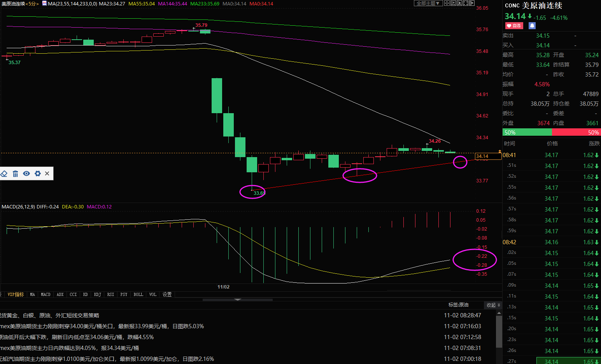
Task: Open drawing tool settings gear
Action: coord(38,173)
